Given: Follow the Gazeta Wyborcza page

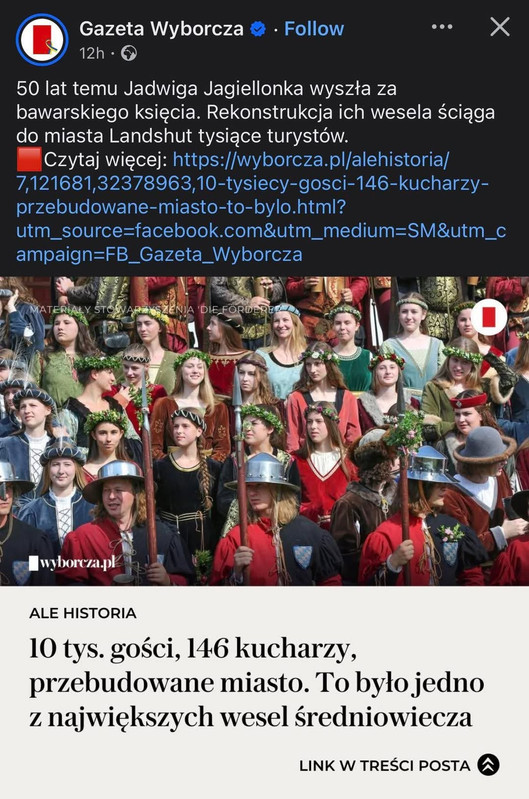Looking at the screenshot, I should click(314, 29).
